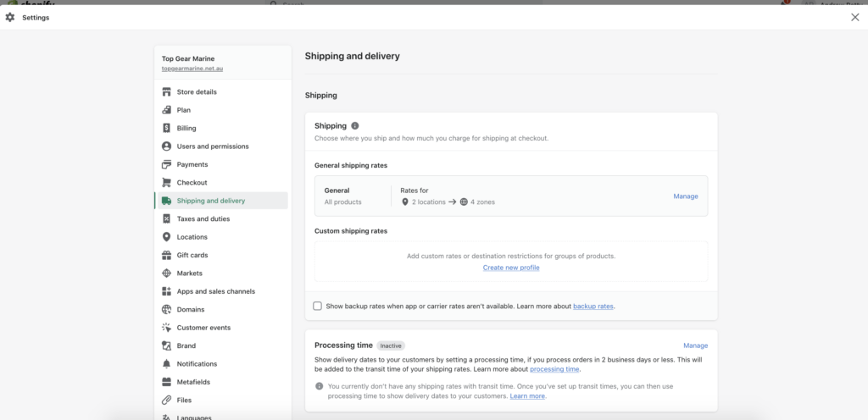The image size is (868, 420).
Task: Go to Apps and sales channels
Action: coord(215,291)
